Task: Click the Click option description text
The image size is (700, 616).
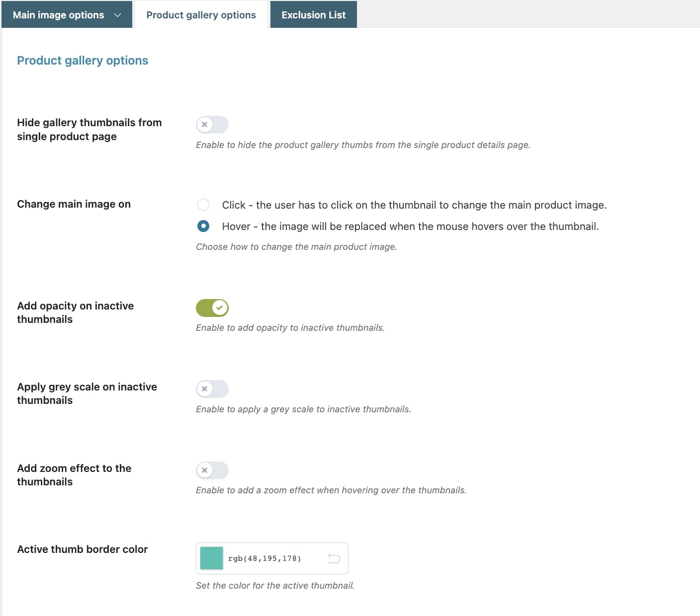Action: pos(414,205)
